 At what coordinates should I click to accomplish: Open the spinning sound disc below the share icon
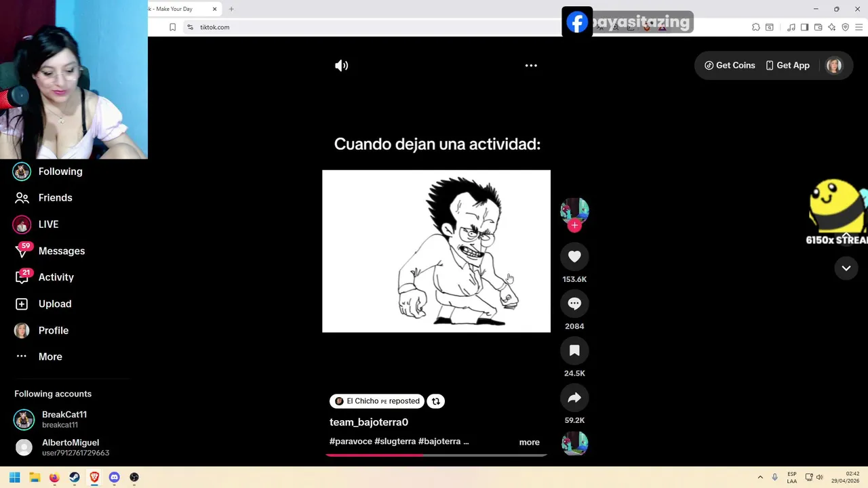pyautogui.click(x=574, y=443)
